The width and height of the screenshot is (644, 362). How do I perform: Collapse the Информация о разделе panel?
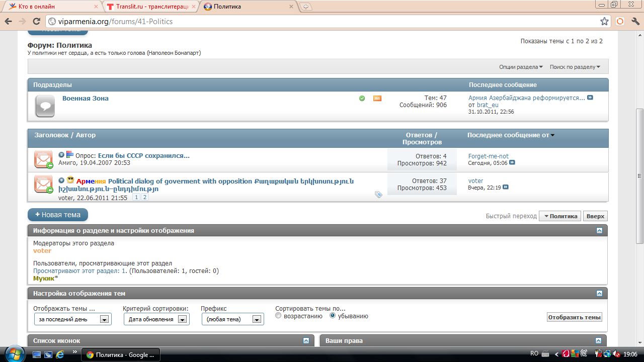click(x=599, y=231)
